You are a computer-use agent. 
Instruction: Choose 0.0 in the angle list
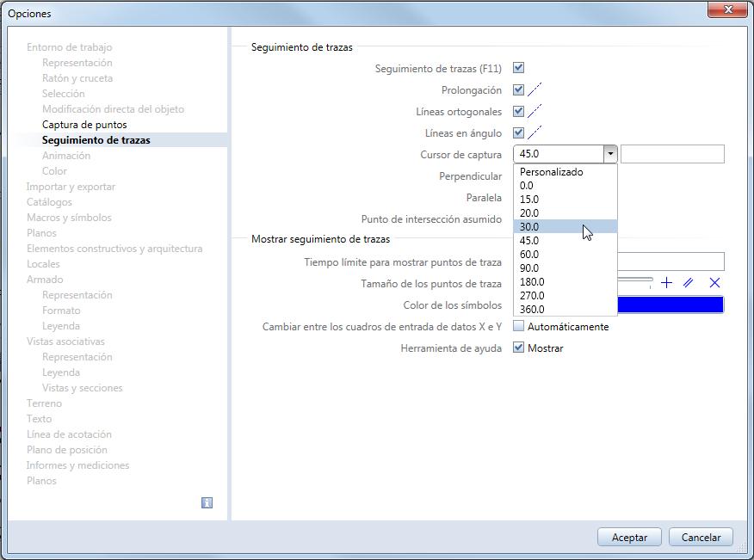point(565,186)
